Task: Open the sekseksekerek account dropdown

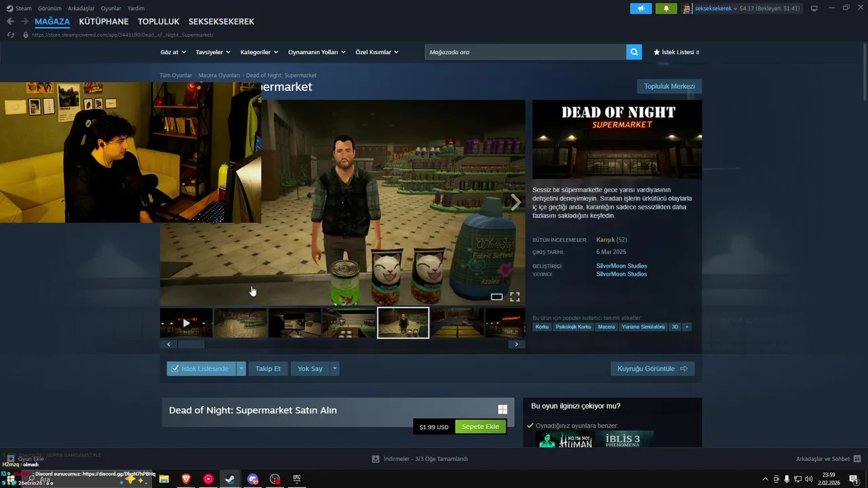Action: pyautogui.click(x=716, y=9)
